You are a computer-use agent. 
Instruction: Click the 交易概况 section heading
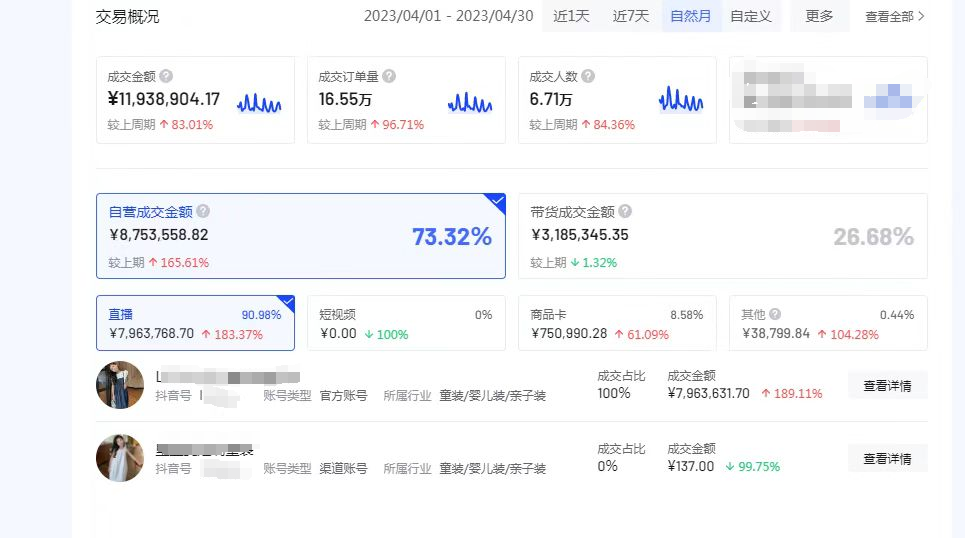127,17
